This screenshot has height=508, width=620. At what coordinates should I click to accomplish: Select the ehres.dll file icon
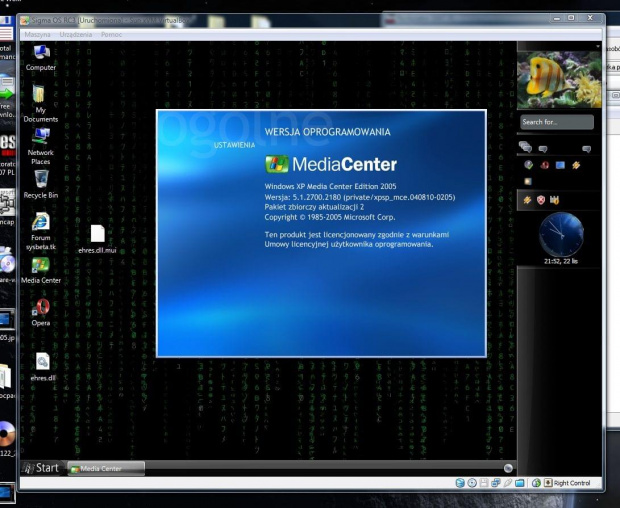click(x=43, y=367)
